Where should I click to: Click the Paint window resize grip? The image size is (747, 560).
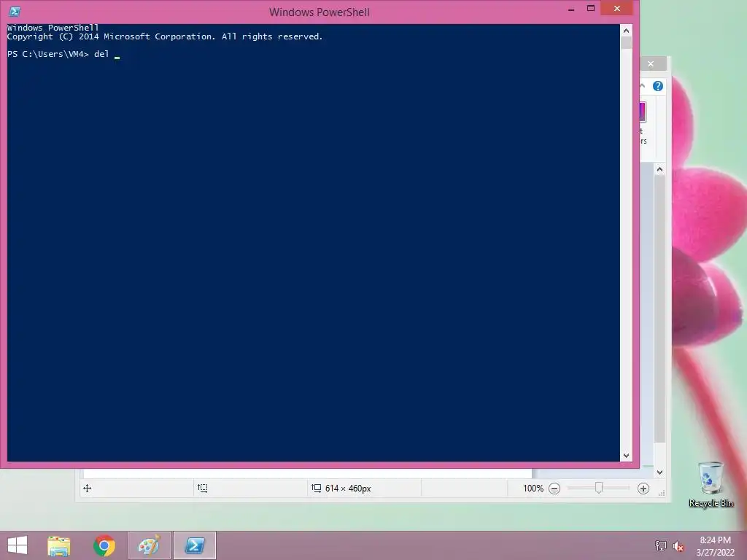(662, 494)
